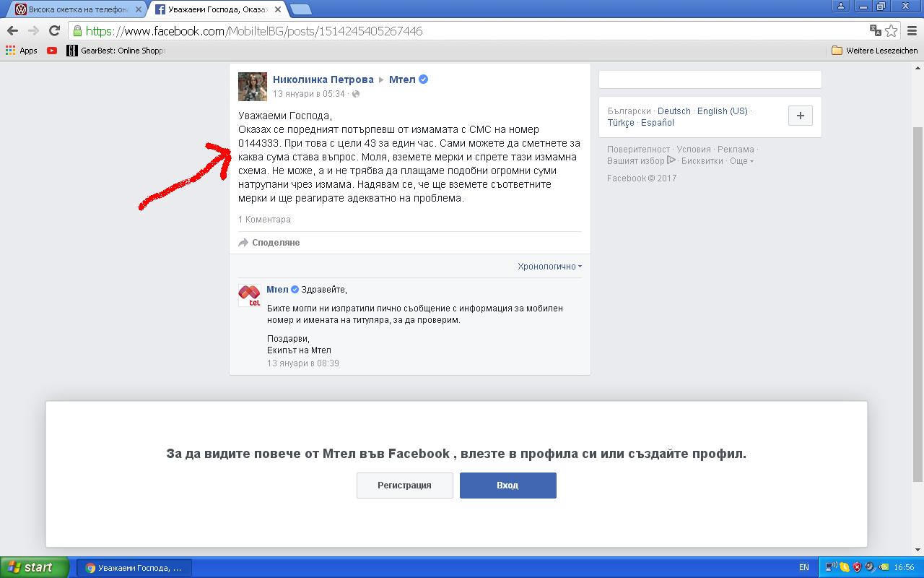This screenshot has width=924, height=578.
Task: Open Николинка Петрова's profile picture
Action: [253, 87]
